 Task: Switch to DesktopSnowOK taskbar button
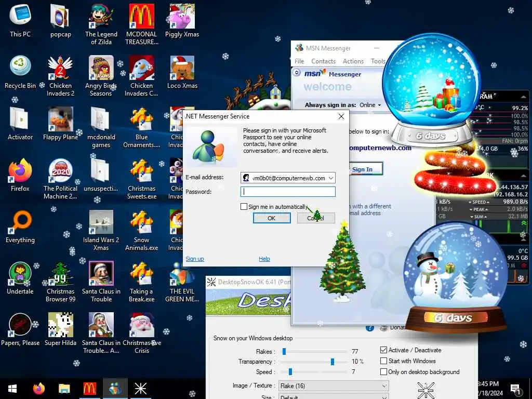click(140, 389)
